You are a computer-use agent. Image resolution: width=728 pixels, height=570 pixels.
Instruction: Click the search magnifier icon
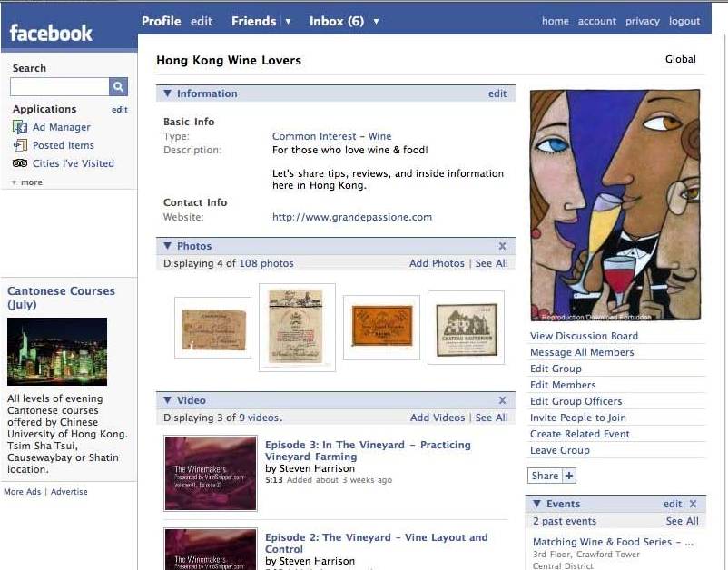(118, 87)
